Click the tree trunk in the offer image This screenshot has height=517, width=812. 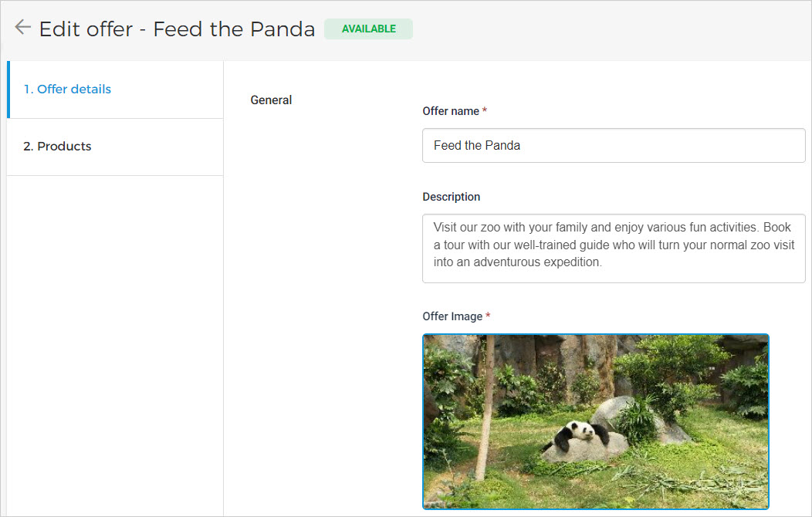[486, 409]
